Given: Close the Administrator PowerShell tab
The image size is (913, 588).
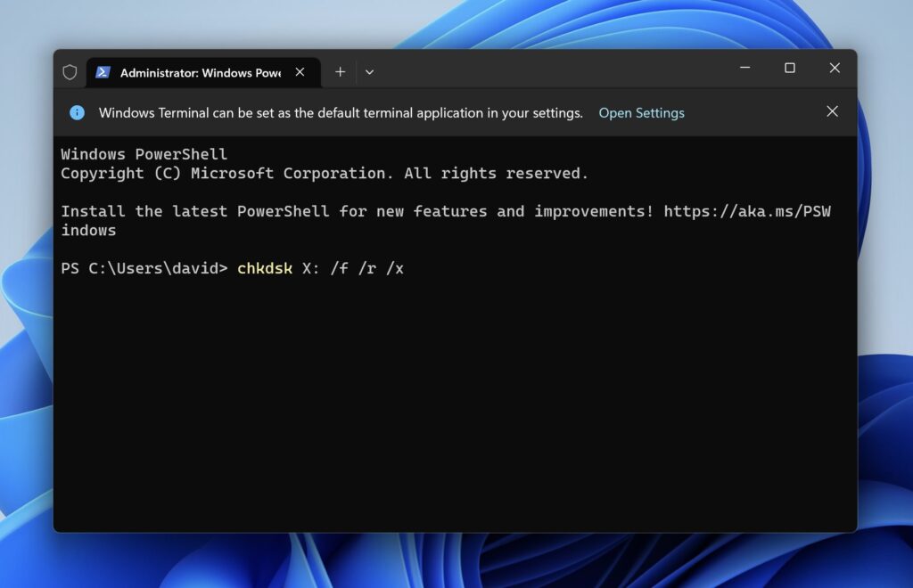Looking at the screenshot, I should tap(300, 72).
